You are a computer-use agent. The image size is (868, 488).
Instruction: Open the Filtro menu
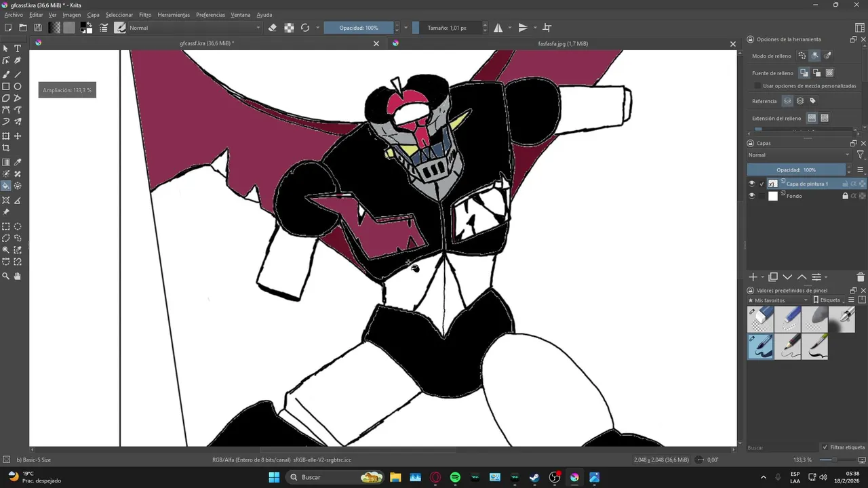point(145,15)
